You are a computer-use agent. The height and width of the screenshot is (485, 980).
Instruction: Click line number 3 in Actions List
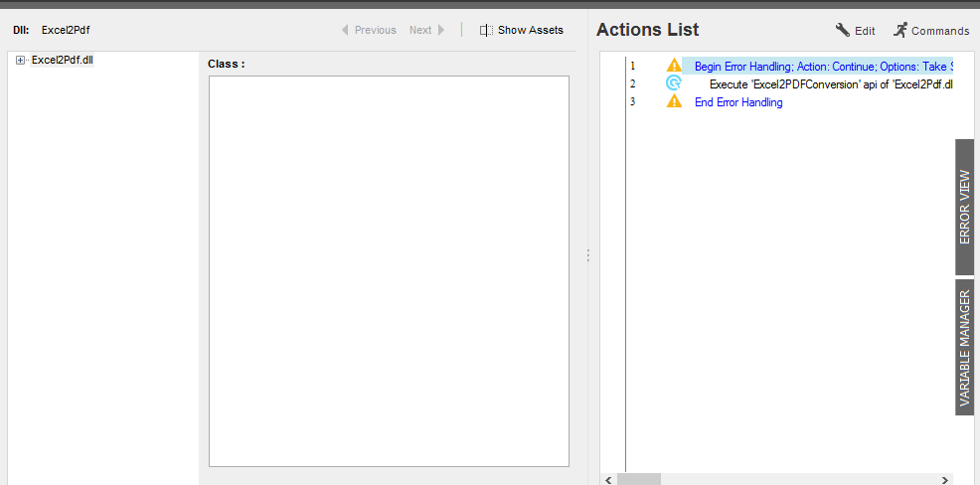click(632, 102)
